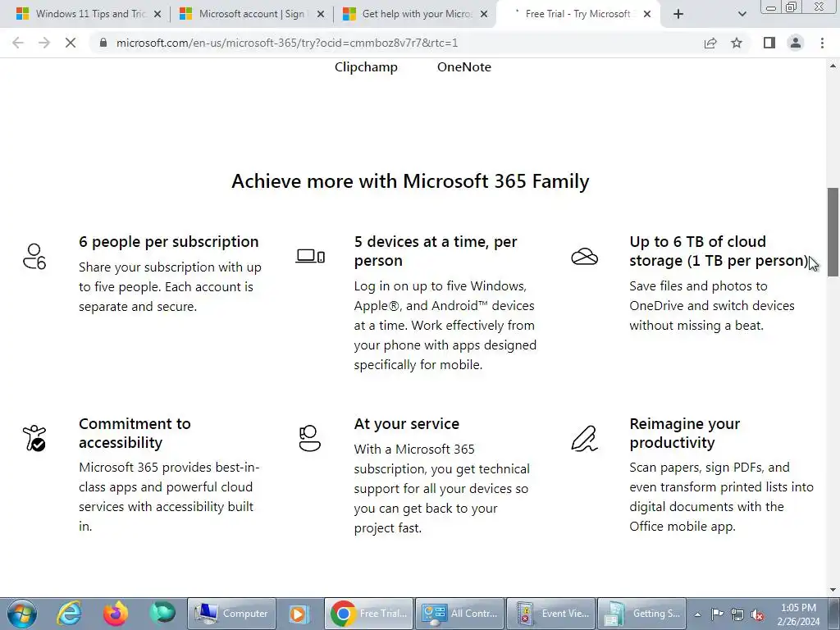Image resolution: width=840 pixels, height=630 pixels.
Task: Open Event Viewer taskbar button
Action: (x=550, y=614)
